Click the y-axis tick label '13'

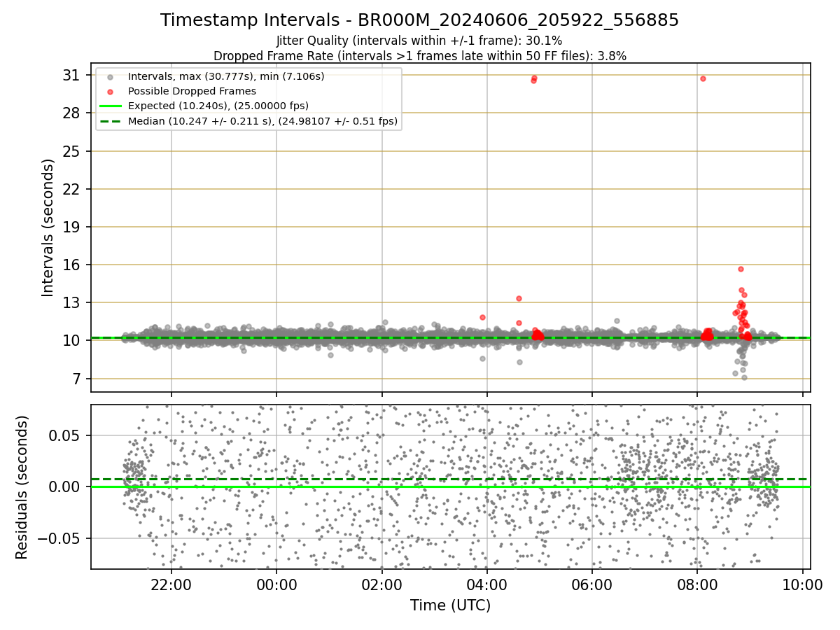point(72,302)
